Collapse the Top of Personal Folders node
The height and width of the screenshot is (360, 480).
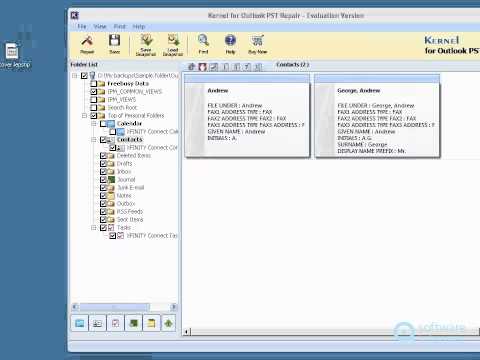coord(84,116)
